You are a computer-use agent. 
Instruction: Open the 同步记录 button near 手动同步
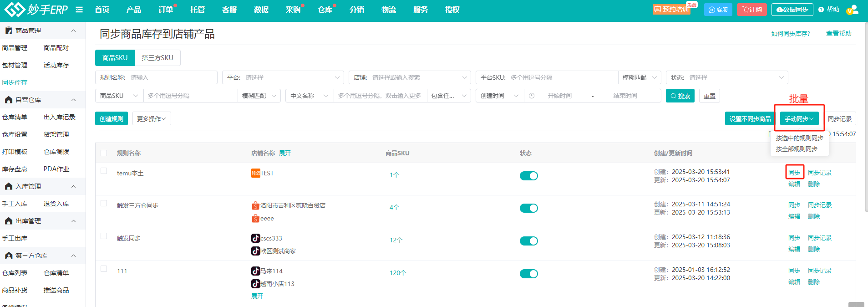tap(840, 118)
